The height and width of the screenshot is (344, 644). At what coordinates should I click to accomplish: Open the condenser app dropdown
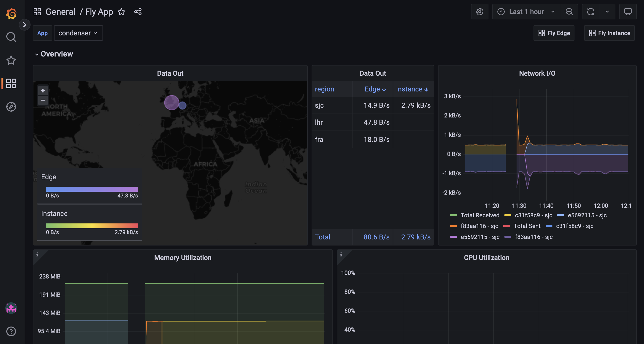click(78, 33)
